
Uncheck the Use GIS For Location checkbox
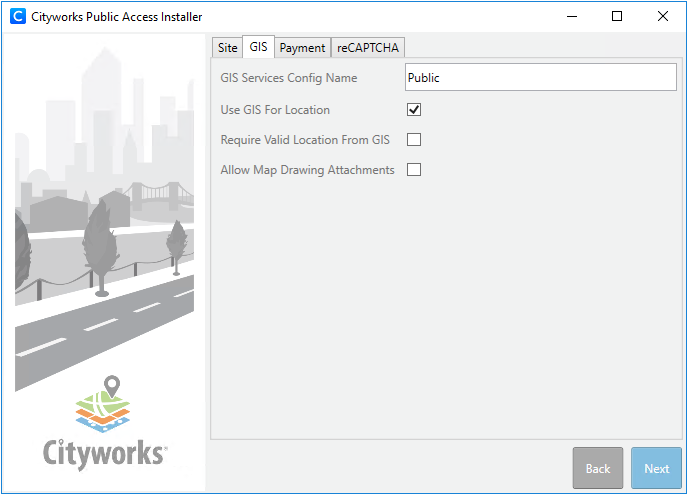point(414,110)
